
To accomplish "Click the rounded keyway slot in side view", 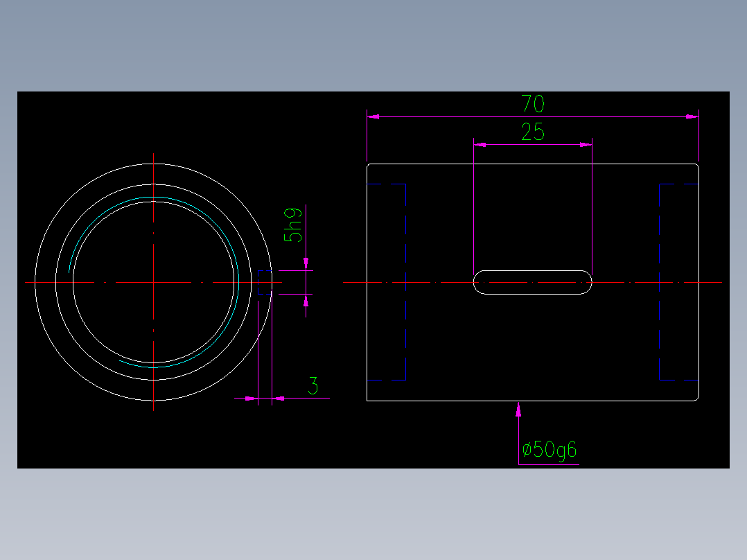I will pyautogui.click(x=533, y=282).
